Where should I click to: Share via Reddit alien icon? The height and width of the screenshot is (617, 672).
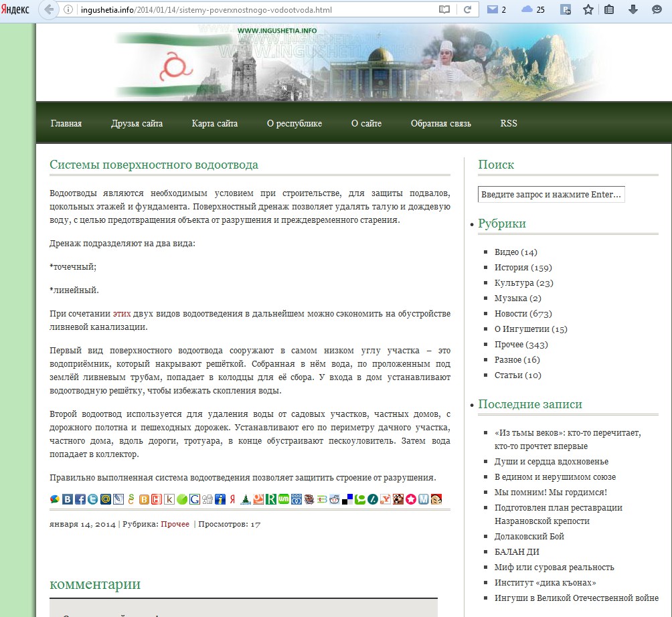[x=334, y=499]
